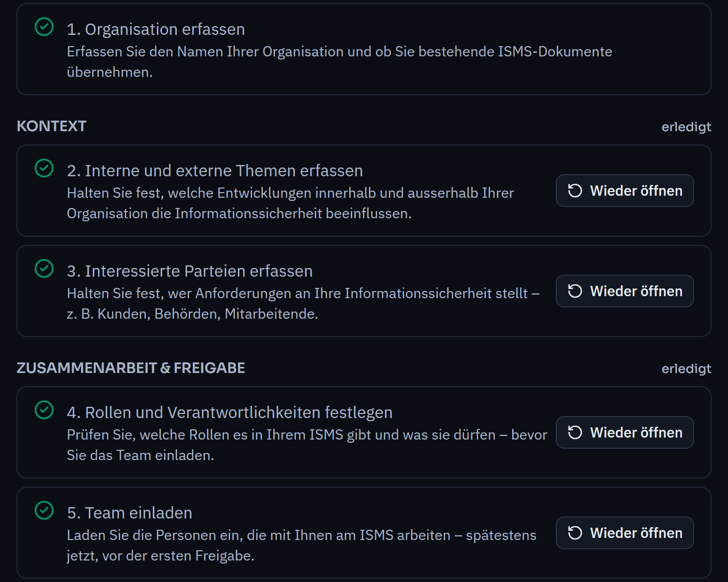The height and width of the screenshot is (582, 728).
Task: Select title '4. Rollen und Verantwortlichkeiten festlegen'
Action: (230, 412)
